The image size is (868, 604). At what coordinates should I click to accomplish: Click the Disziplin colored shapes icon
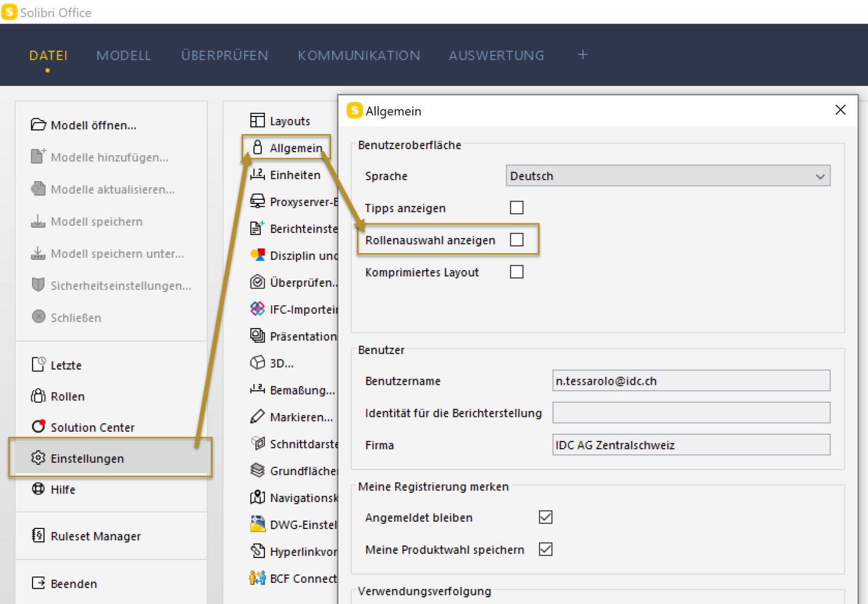coord(258,254)
